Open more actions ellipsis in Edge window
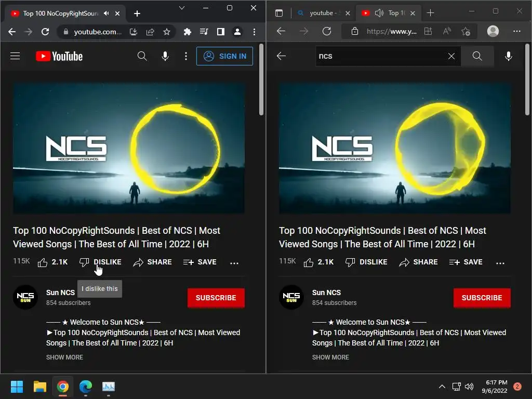Image resolution: width=532 pixels, height=399 pixels. tap(500, 263)
